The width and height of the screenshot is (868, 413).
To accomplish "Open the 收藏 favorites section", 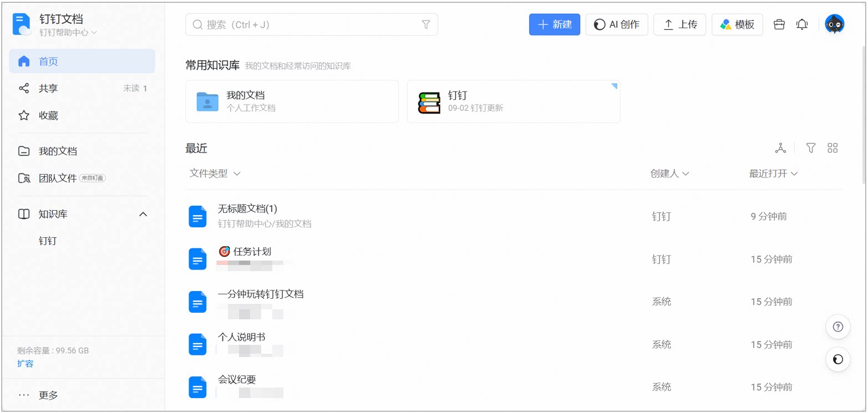I will coord(82,115).
